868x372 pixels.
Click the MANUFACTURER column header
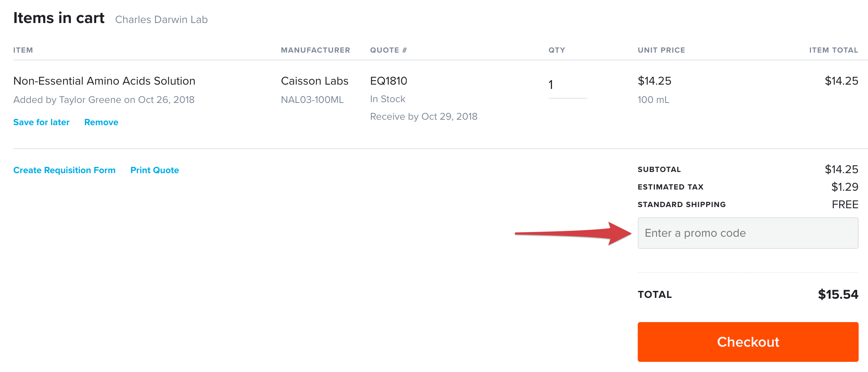(316, 50)
